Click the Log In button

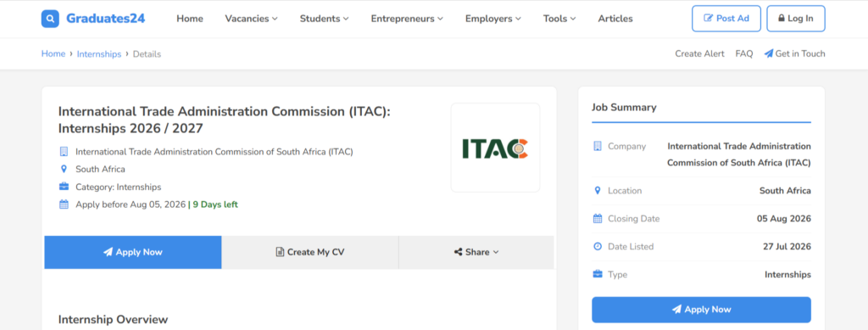tap(796, 19)
